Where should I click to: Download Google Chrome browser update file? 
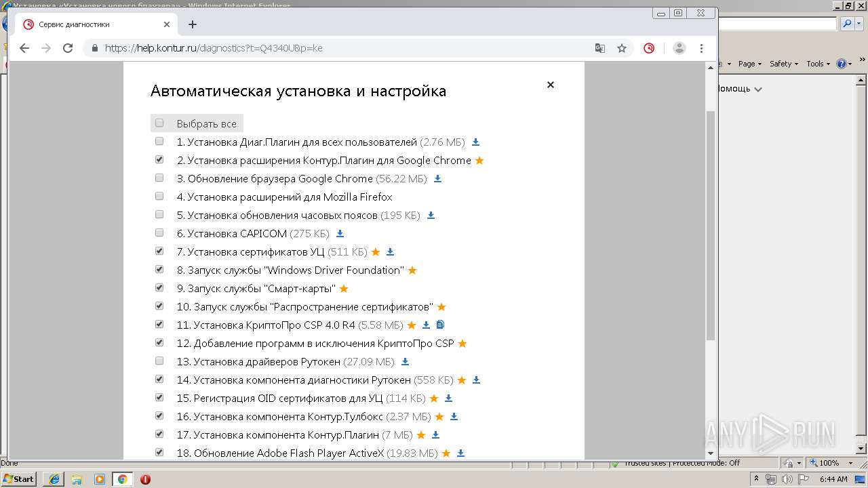coord(437,179)
